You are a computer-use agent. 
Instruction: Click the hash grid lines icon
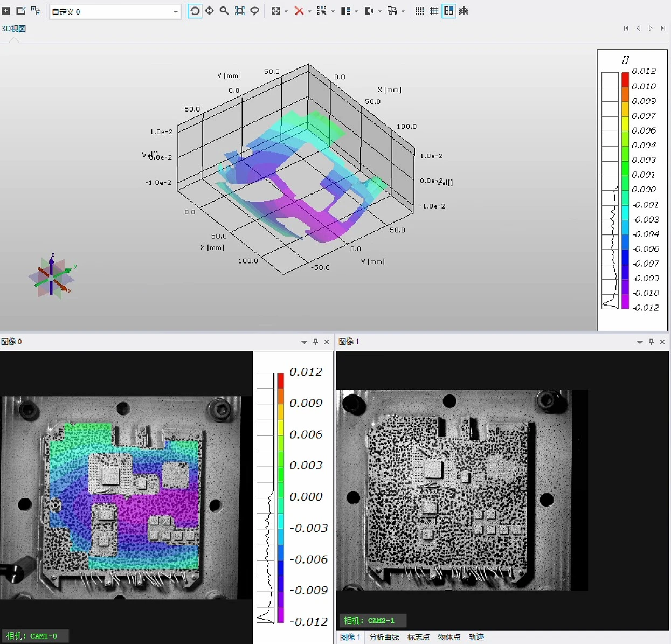434,11
